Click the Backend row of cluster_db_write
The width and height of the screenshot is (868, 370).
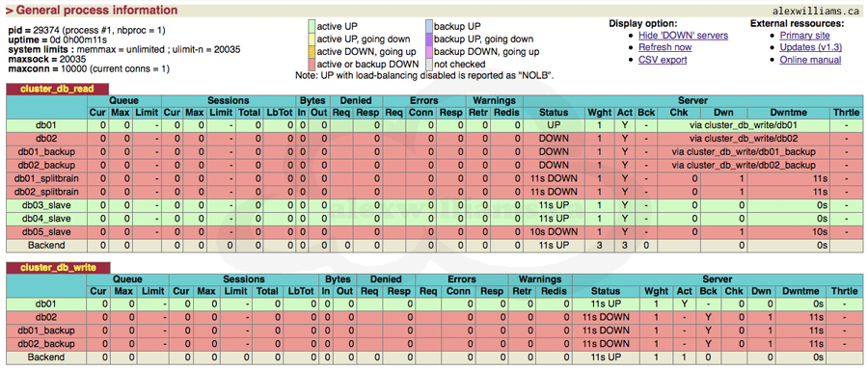pos(434,357)
